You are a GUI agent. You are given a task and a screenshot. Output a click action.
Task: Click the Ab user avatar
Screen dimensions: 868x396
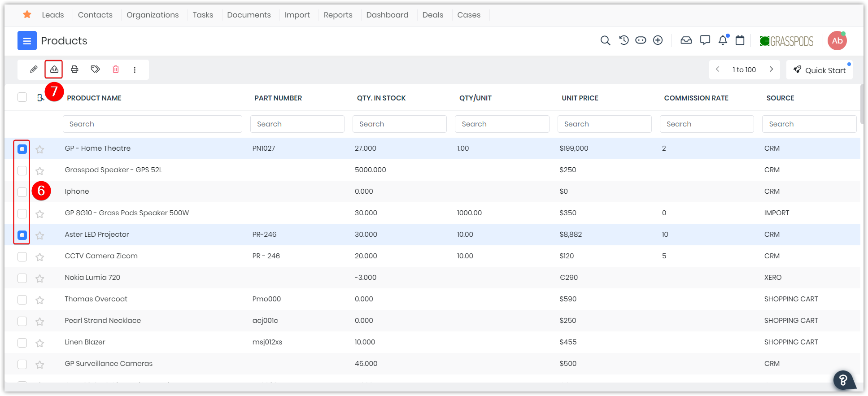point(837,41)
